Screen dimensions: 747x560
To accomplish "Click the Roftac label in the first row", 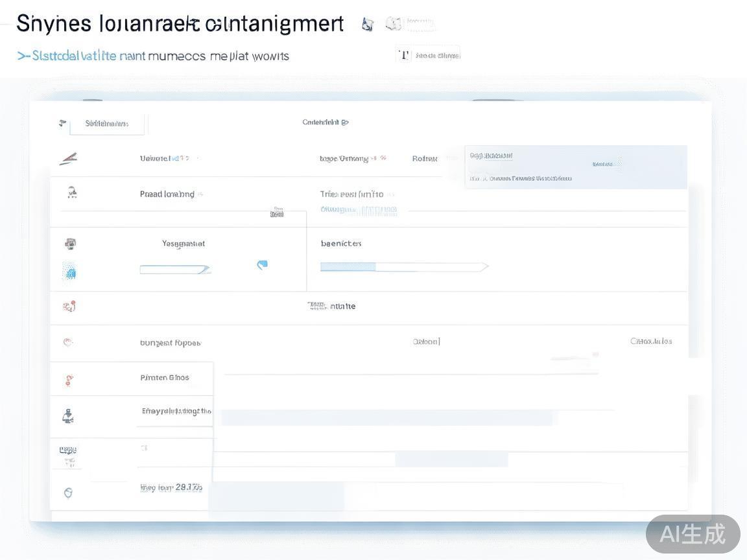I will pyautogui.click(x=425, y=159).
